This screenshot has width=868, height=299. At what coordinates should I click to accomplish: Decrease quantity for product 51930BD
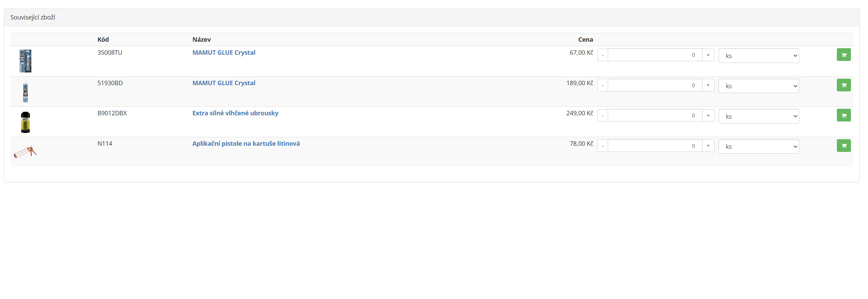click(x=603, y=86)
